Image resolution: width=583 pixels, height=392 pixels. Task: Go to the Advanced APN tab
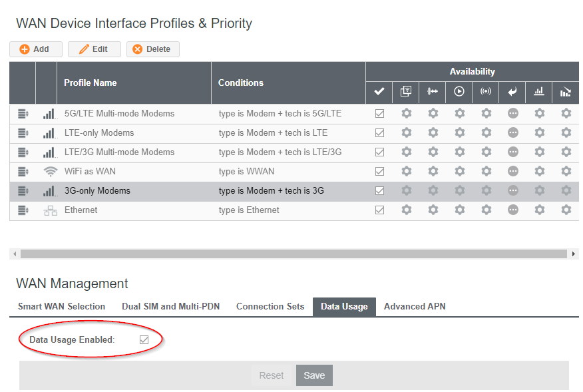coord(415,306)
